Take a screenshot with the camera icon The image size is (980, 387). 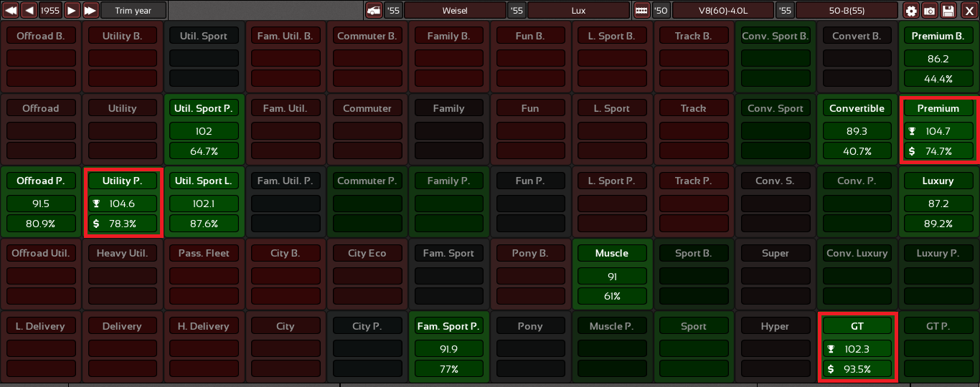[x=929, y=11]
